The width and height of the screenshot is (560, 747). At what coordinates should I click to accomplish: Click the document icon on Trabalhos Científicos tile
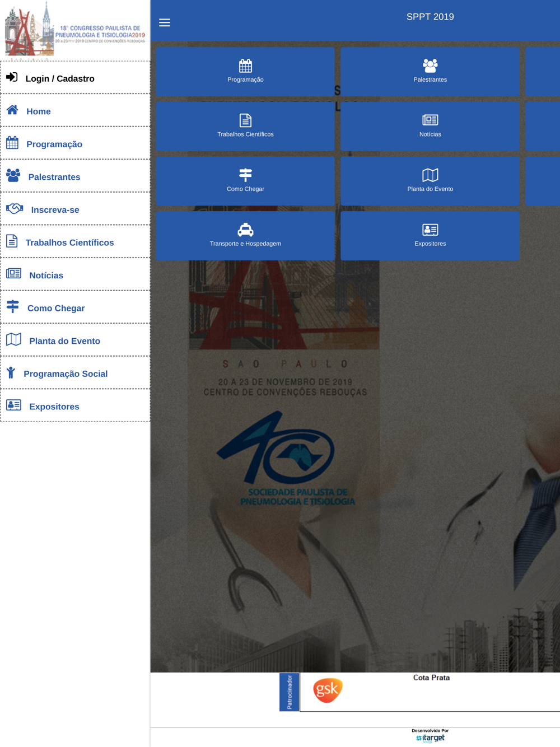click(245, 120)
